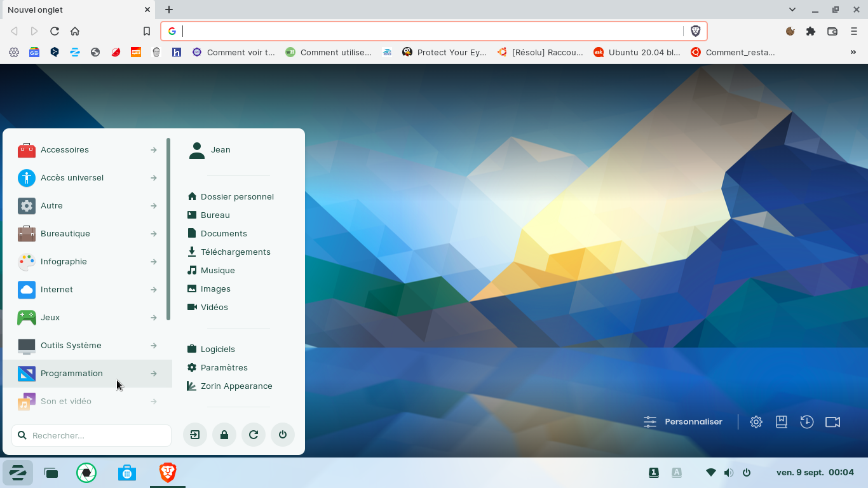Select Zorin Appearance menu entry
Image resolution: width=868 pixels, height=488 pixels.
coord(236,386)
